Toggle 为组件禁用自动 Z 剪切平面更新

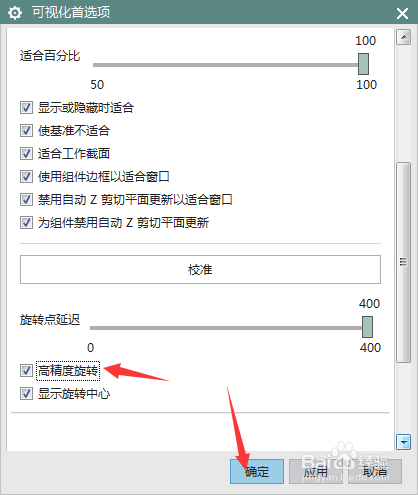(26, 223)
